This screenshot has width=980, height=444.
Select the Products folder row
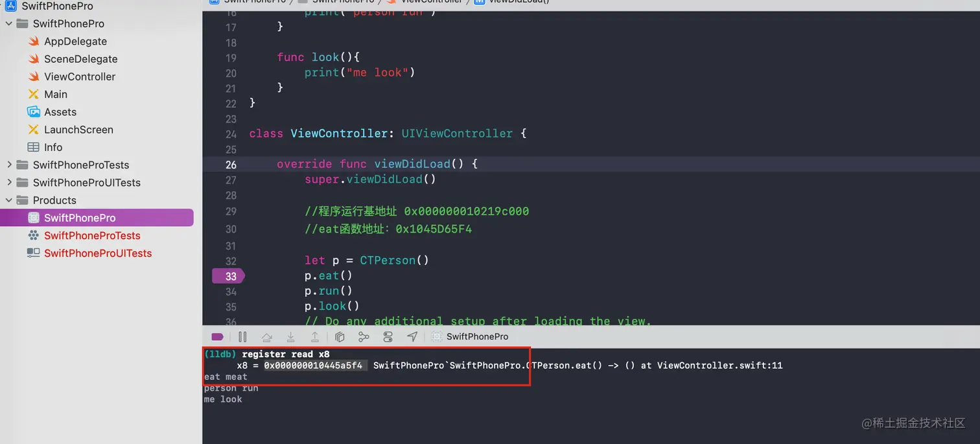[54, 200]
